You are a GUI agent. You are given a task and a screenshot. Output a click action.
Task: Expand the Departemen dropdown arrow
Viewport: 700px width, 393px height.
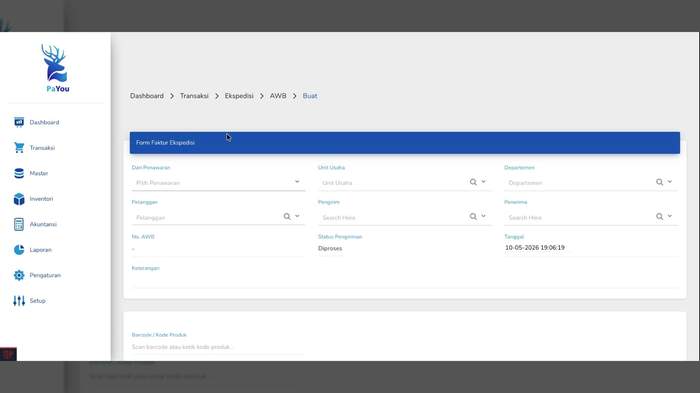[x=670, y=182]
